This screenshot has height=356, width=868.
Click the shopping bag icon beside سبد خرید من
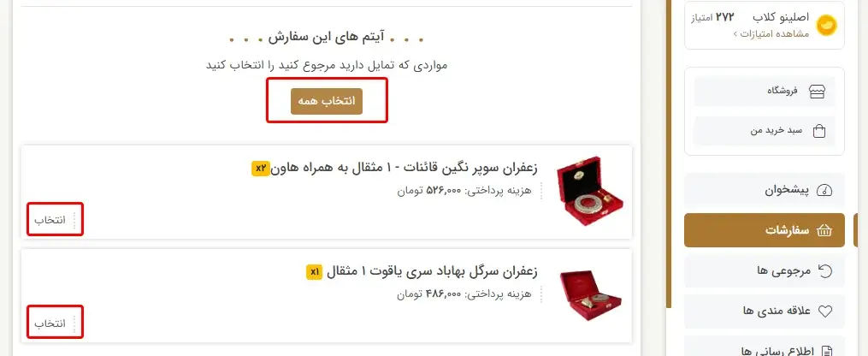pos(818,131)
